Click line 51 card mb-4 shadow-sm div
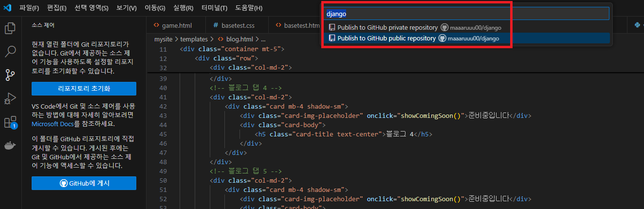The width and height of the screenshot is (644, 209). click(286, 190)
